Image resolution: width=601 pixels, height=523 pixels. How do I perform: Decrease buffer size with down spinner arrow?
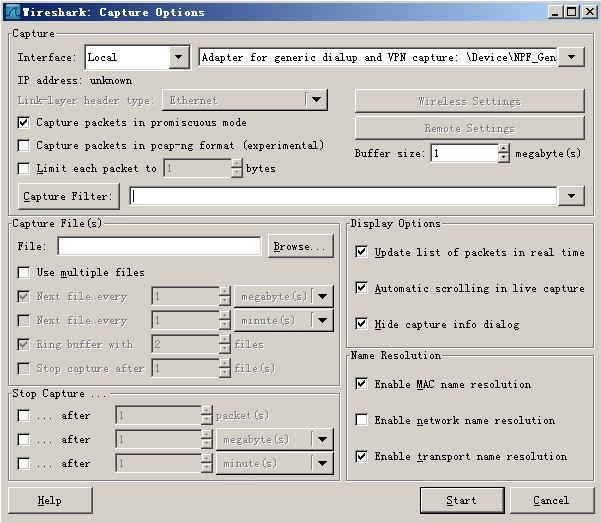504,158
